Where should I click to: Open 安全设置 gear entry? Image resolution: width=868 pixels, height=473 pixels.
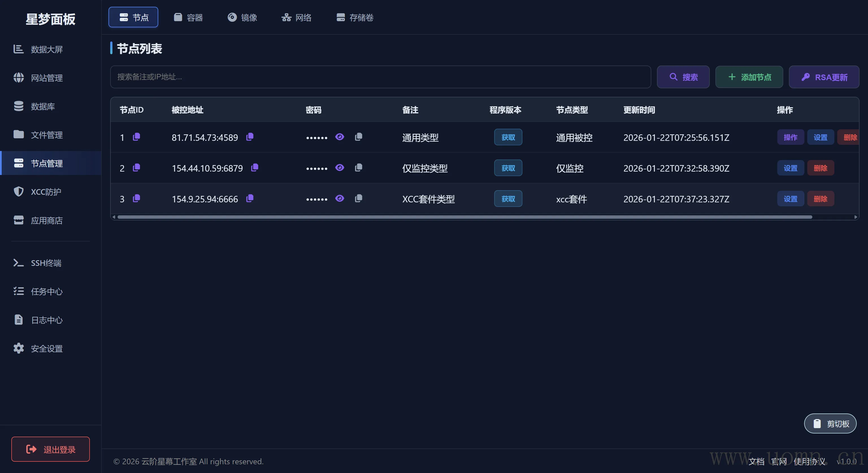tap(47, 349)
